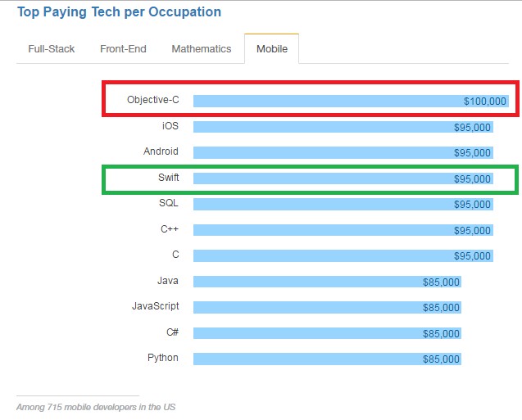522x420 pixels.
Task: Click the Java $85,000 bar
Action: click(x=327, y=282)
